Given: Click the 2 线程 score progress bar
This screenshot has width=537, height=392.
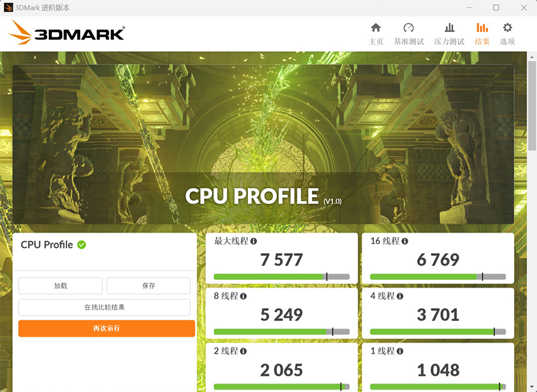Looking at the screenshot, I should (x=282, y=387).
